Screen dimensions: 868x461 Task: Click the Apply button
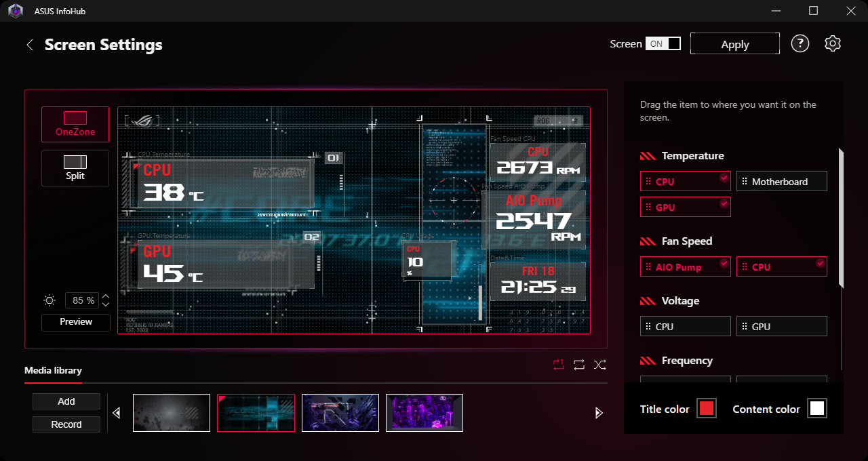tap(735, 43)
